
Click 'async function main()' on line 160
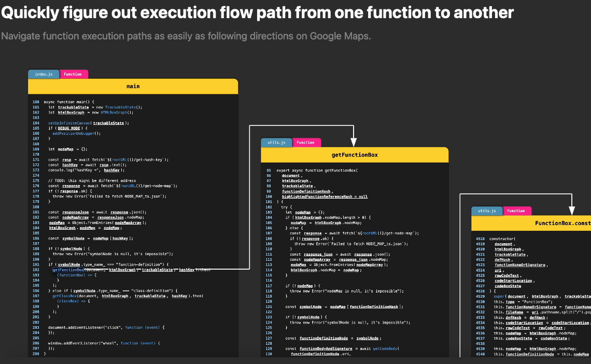pos(69,102)
